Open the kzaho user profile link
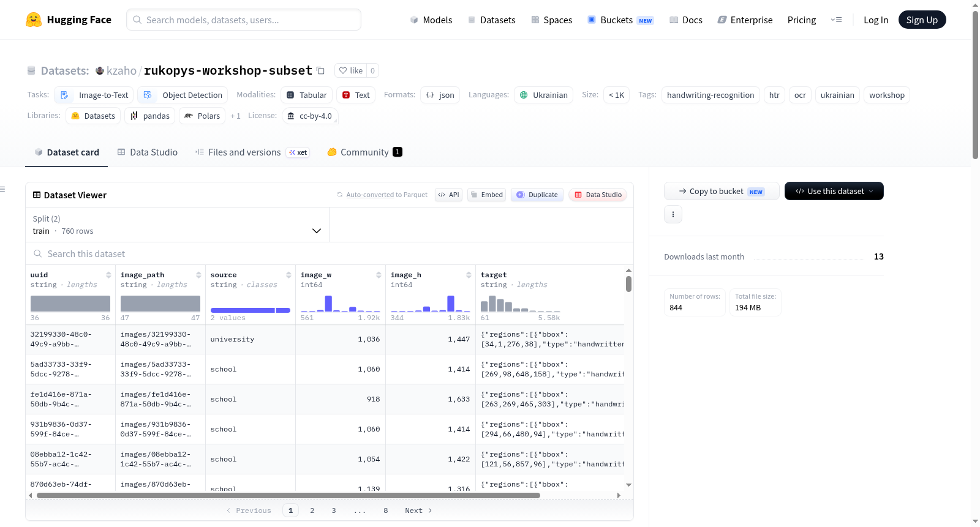The height and width of the screenshot is (527, 980). (121, 70)
